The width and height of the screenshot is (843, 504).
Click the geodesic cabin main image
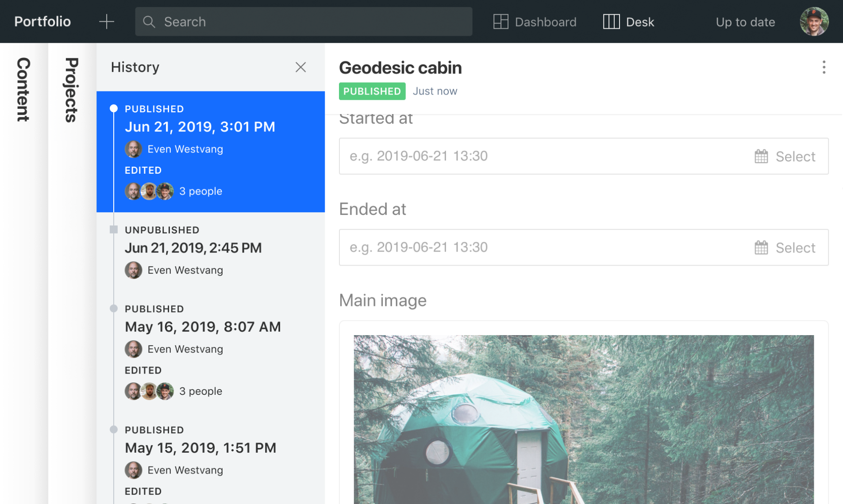(x=584, y=419)
